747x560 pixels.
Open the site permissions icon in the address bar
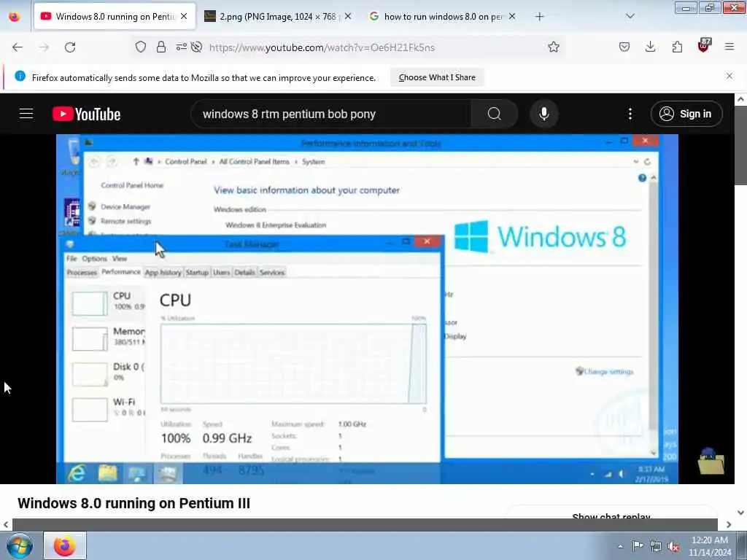coord(182,47)
